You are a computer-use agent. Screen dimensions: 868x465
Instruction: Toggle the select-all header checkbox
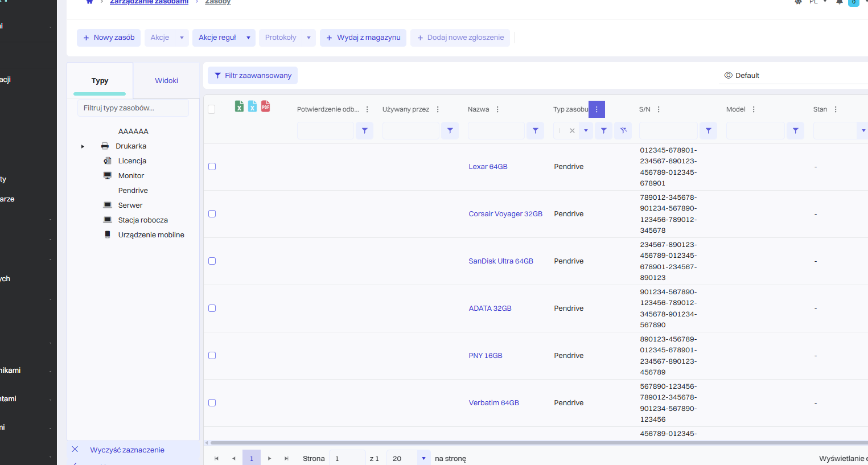[x=212, y=109]
